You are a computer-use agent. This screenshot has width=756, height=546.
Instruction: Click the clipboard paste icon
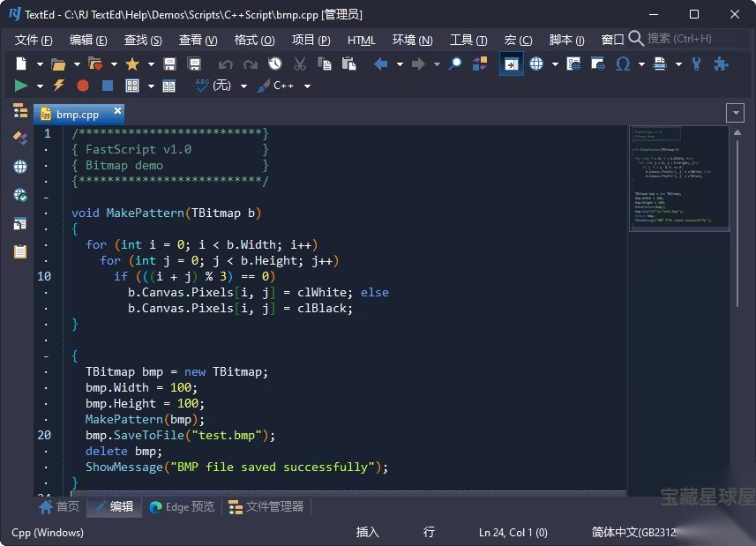(348, 64)
